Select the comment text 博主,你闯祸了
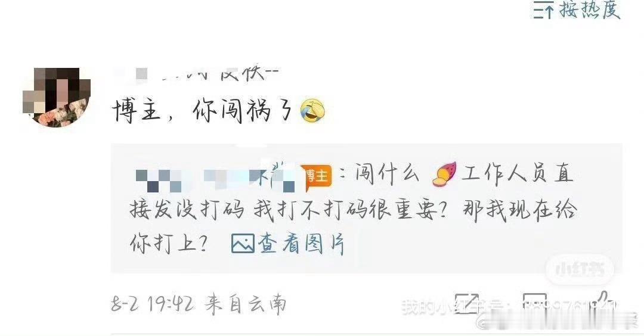Image resolution: width=644 pixels, height=336 pixels. (x=202, y=111)
